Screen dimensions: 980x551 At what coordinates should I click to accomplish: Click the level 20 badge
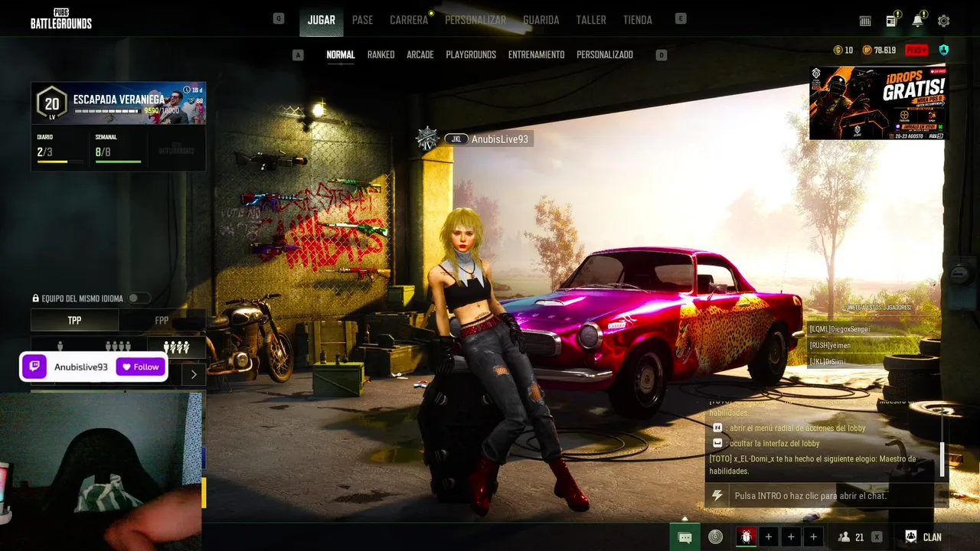[52, 104]
